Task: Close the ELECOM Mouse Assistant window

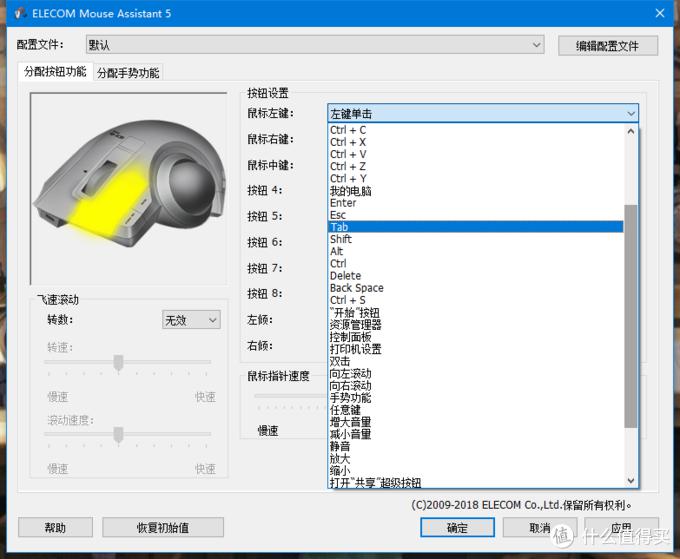Action: click(x=660, y=13)
